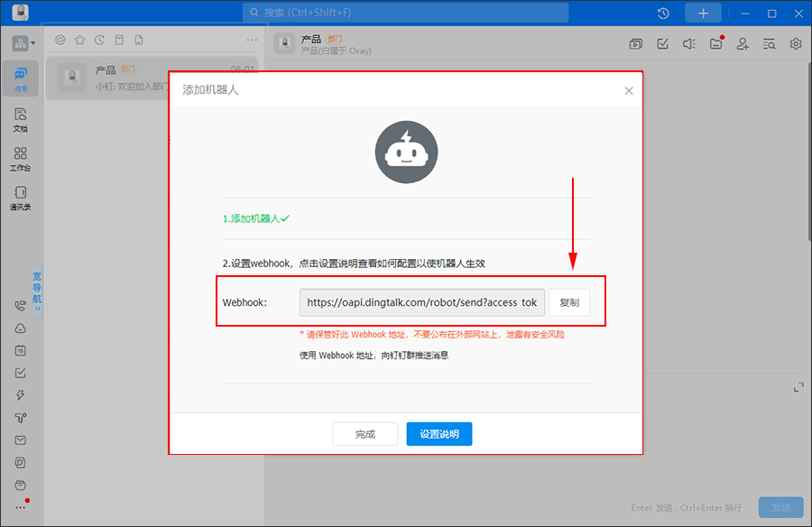Click the 完成 button in robot dialog
The image size is (812, 527).
click(x=365, y=434)
